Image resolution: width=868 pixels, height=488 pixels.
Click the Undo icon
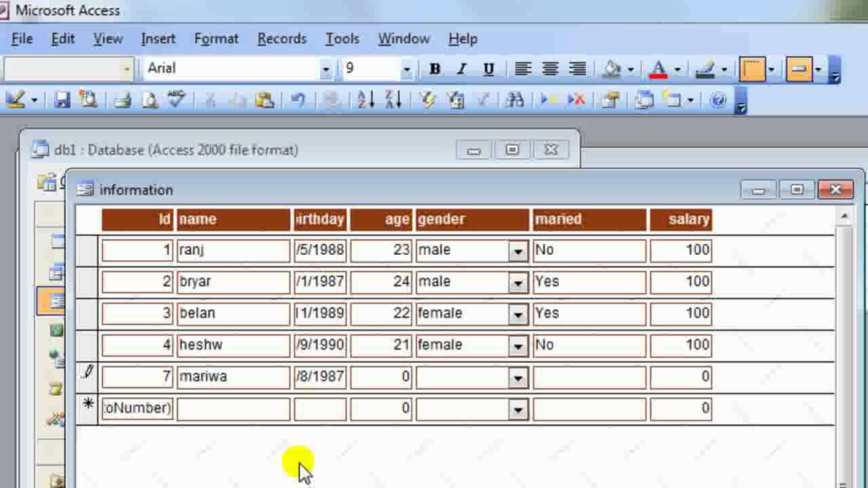298,100
